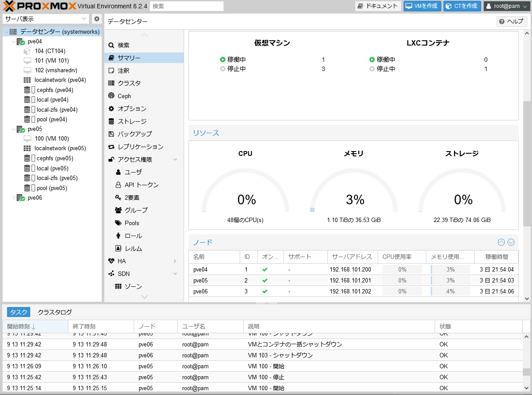This screenshot has height=395, width=532.
Task: Expand the pve06 node in tree
Action: pos(14,198)
